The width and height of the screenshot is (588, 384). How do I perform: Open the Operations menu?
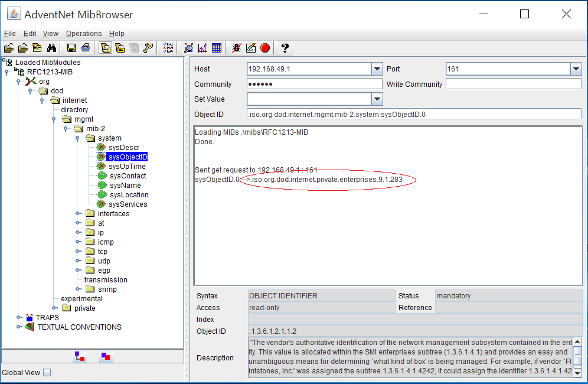click(84, 34)
